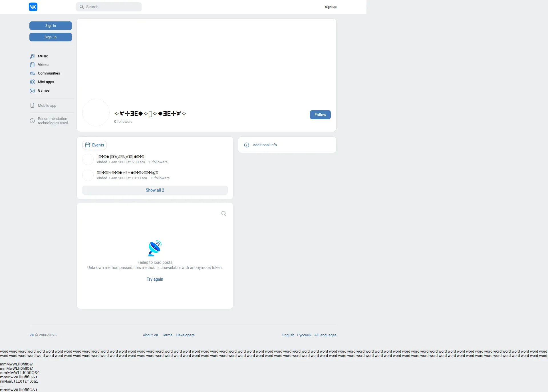The height and width of the screenshot is (392, 548).
Task: Switch language to Русский
Action: click(x=304, y=335)
